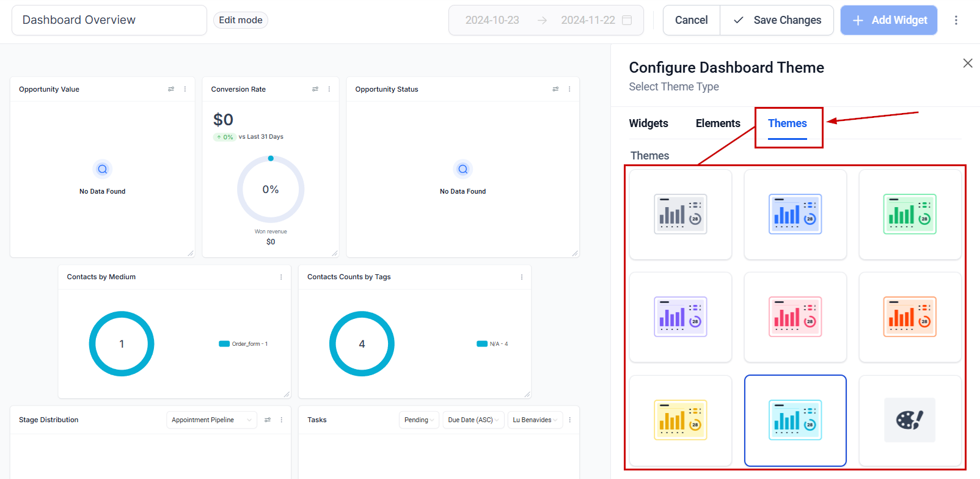The width and height of the screenshot is (980, 479).
Task: Open the Opportunity Status widget options menu
Action: pyautogui.click(x=569, y=89)
